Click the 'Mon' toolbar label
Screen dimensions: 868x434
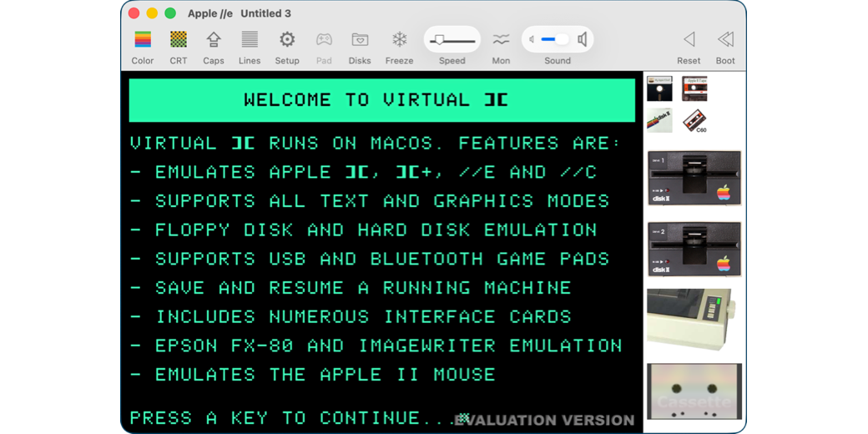[501, 61]
